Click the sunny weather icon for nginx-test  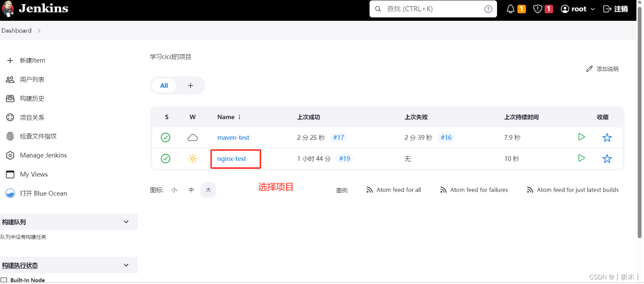(x=193, y=158)
